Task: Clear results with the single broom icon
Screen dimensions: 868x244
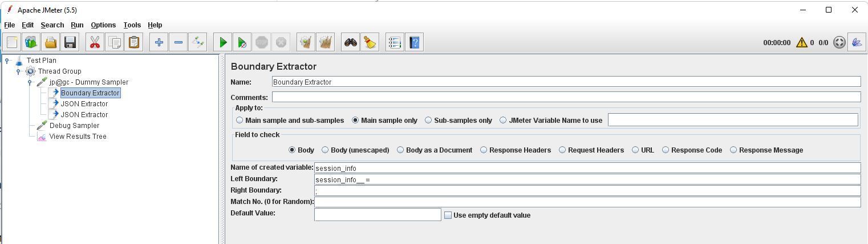Action: [x=306, y=42]
